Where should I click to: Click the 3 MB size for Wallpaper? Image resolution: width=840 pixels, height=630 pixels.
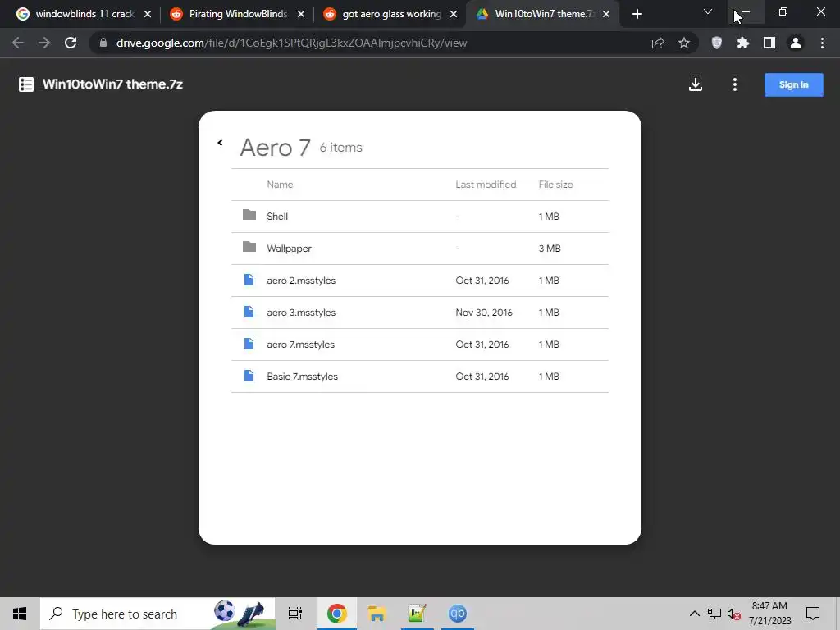tap(550, 249)
